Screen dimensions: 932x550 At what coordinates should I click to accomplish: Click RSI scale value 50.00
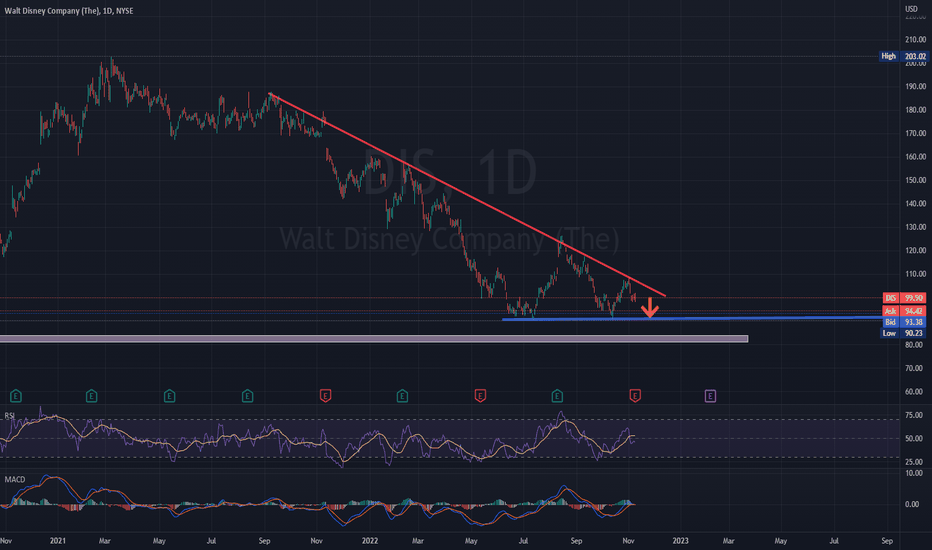click(914, 438)
